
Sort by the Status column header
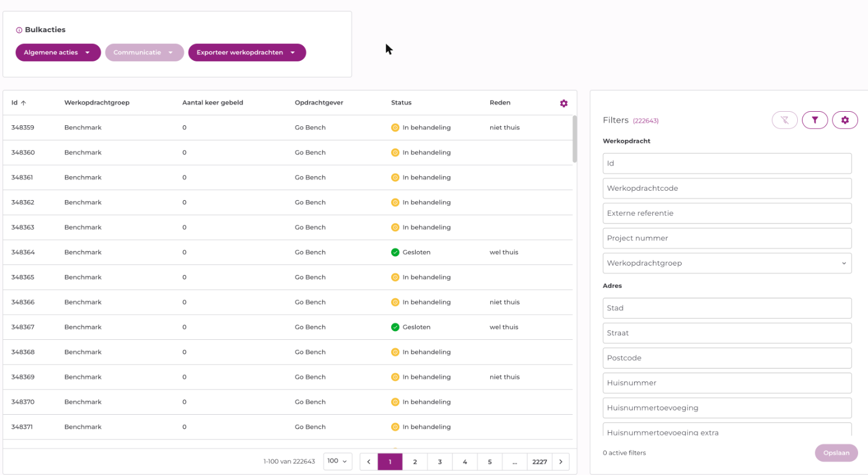401,103
